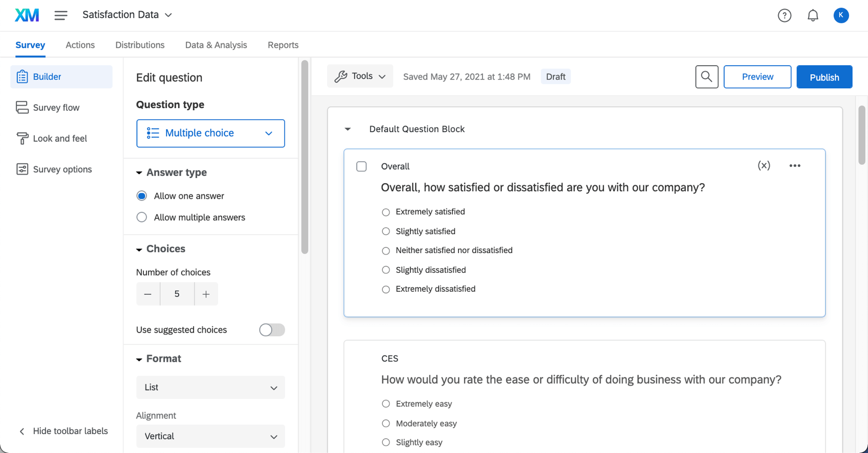The width and height of the screenshot is (868, 453).
Task: Expand the Tools dropdown menu
Action: (x=360, y=77)
